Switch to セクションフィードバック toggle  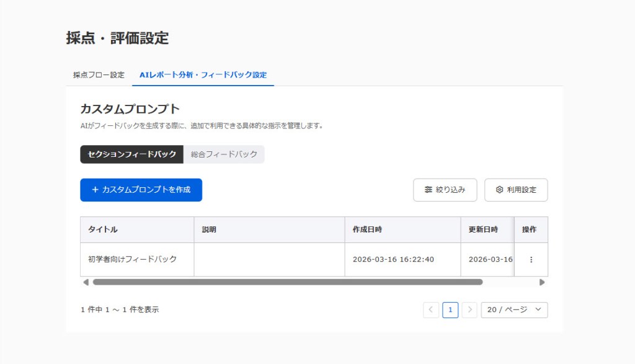(x=132, y=154)
